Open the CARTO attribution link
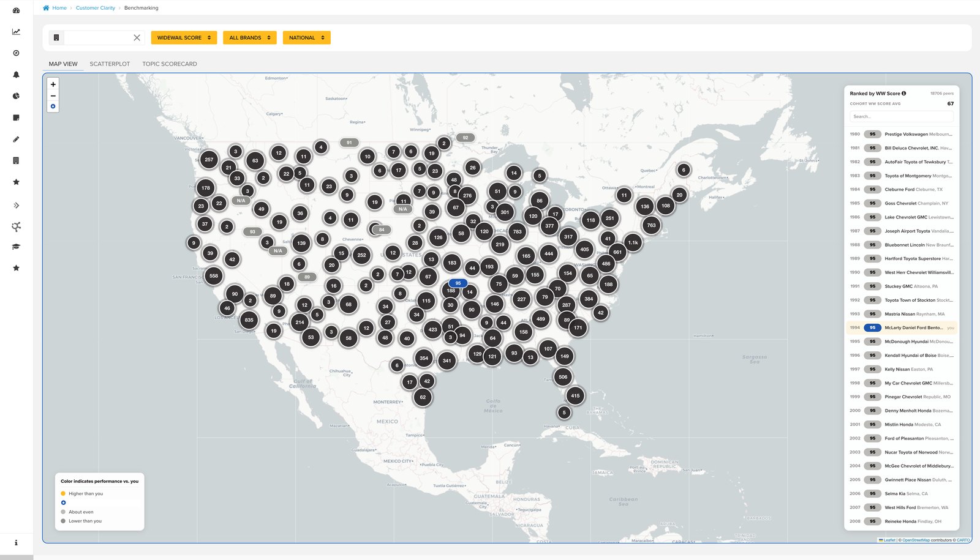The image size is (980, 560). [963, 540]
